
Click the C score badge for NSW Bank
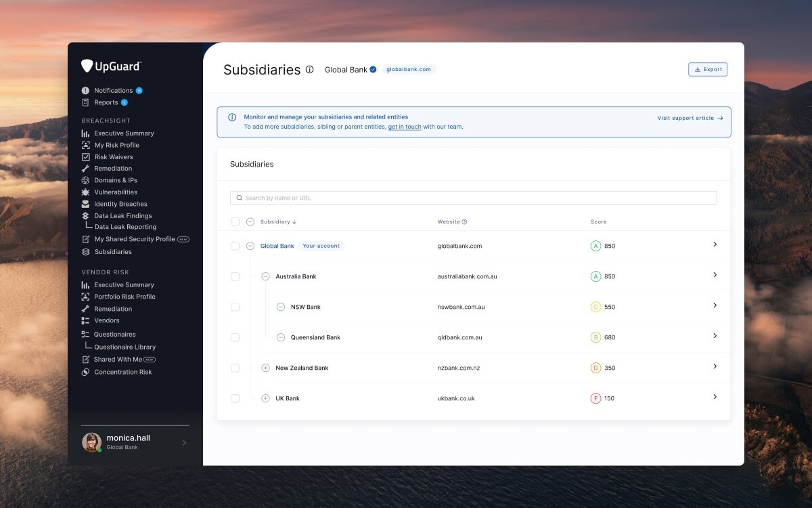pyautogui.click(x=595, y=307)
